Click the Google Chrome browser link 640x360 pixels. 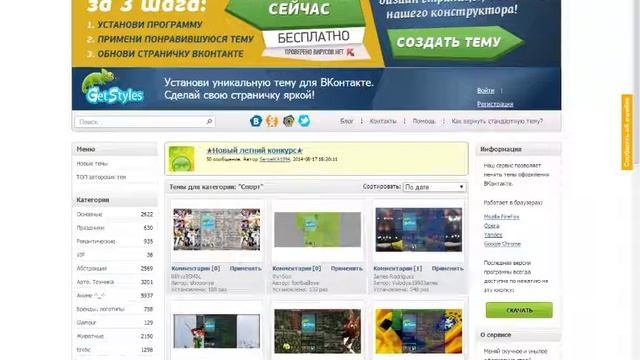coord(502,244)
